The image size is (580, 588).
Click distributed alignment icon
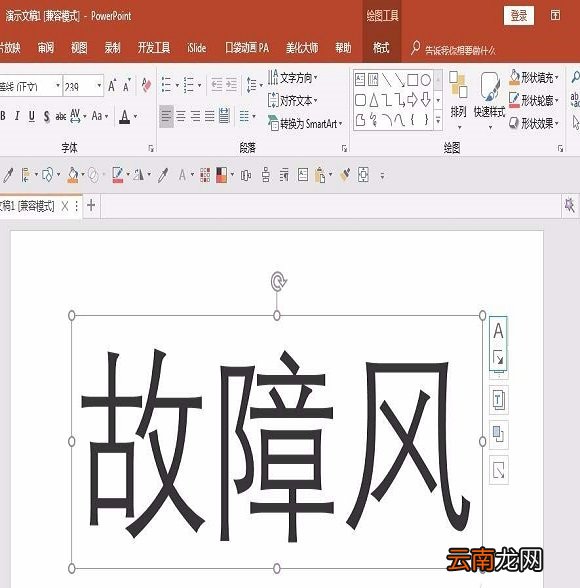(224, 116)
